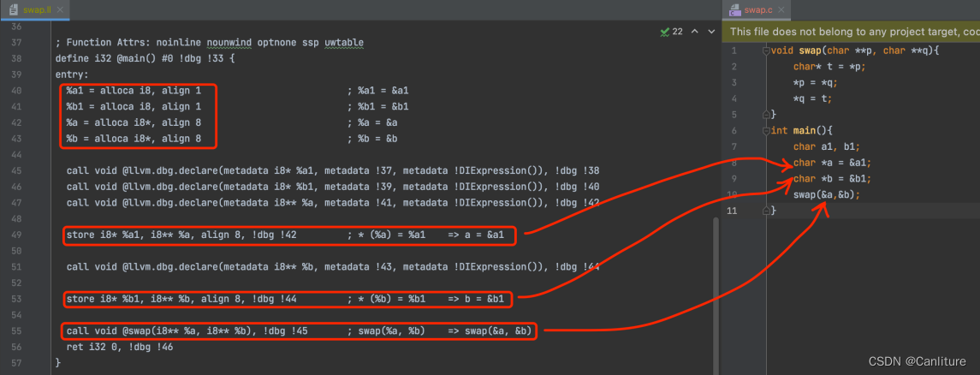Switch to the swap.c editor tab
Screen dimensions: 980x375
[757, 10]
